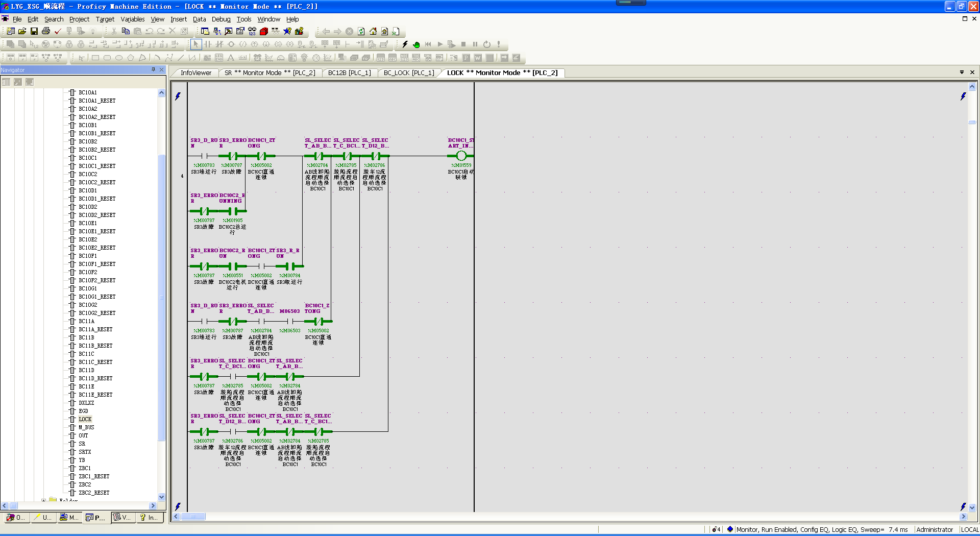Click the Home icon in InfoViewer toolbar
Image resolution: width=980 pixels, height=536 pixels.
(x=373, y=31)
